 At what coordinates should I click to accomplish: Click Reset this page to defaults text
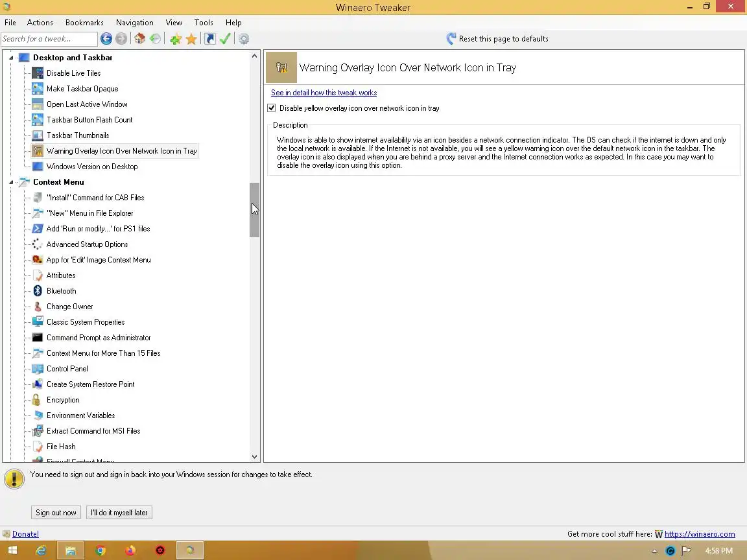pyautogui.click(x=504, y=39)
